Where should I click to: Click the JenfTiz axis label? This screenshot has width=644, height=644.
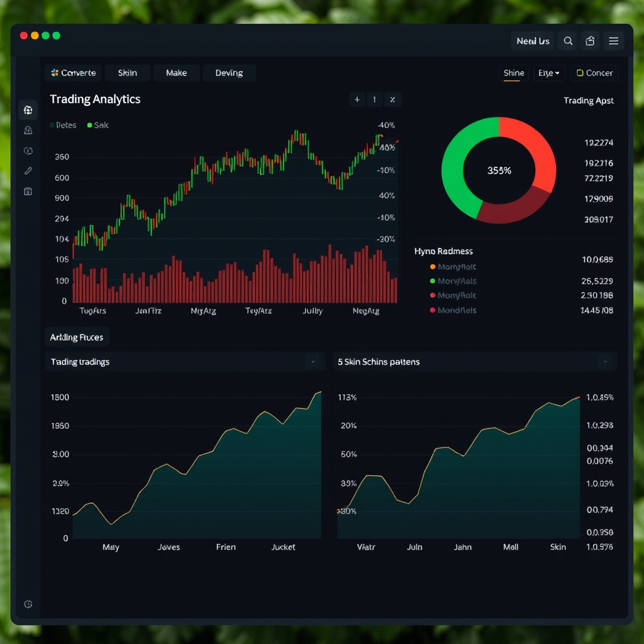[x=148, y=311]
